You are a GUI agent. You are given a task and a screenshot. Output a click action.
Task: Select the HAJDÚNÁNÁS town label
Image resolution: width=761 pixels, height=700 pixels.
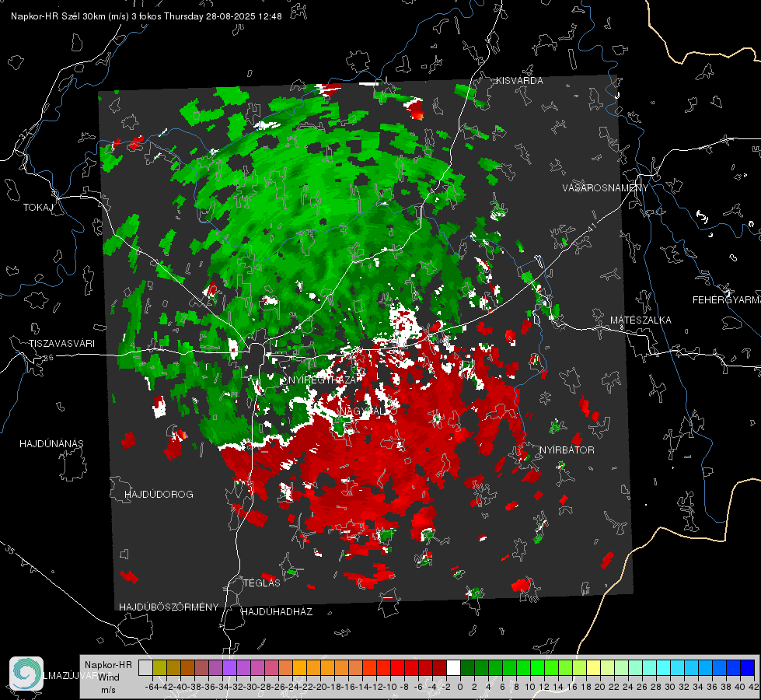51,443
